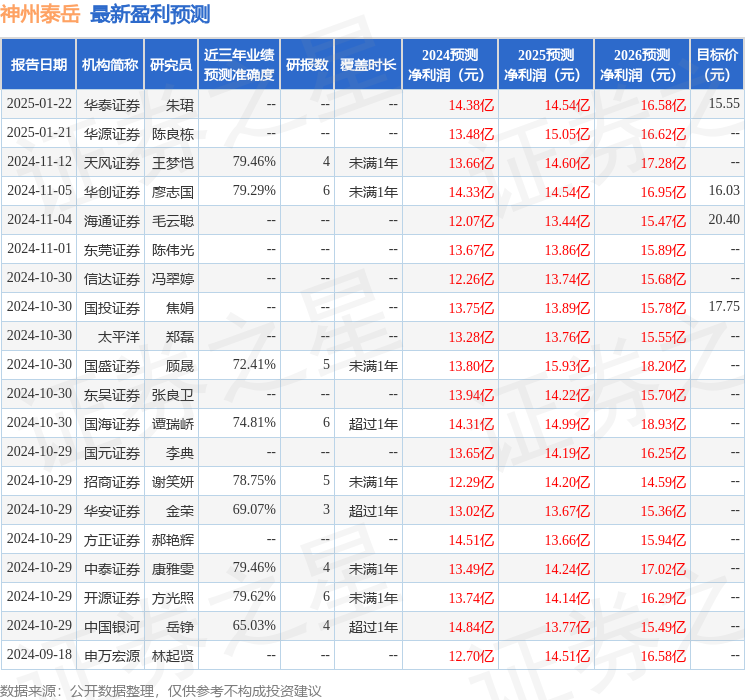Click the 数据来源 disclaimer footer text

[161, 690]
